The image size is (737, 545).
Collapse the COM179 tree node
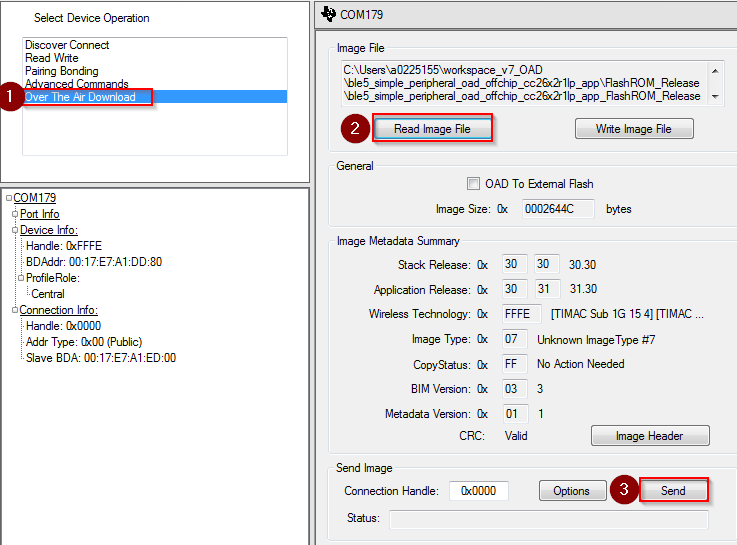(9, 198)
